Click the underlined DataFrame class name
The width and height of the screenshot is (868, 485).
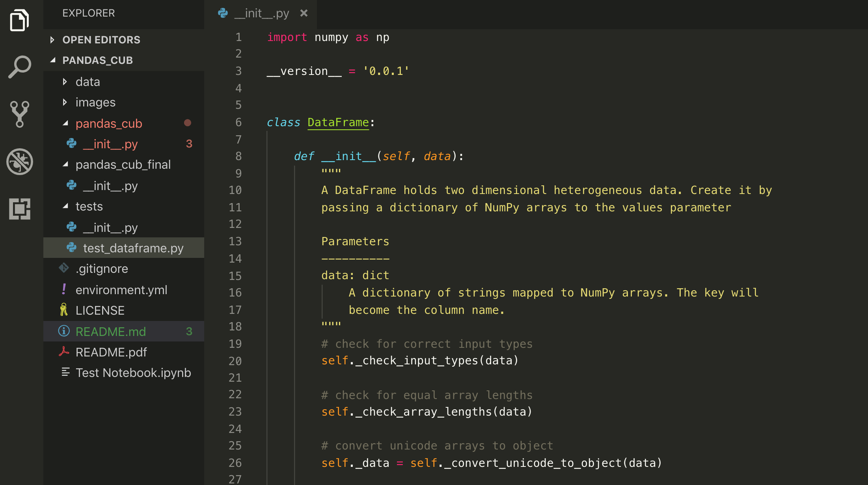coord(337,122)
